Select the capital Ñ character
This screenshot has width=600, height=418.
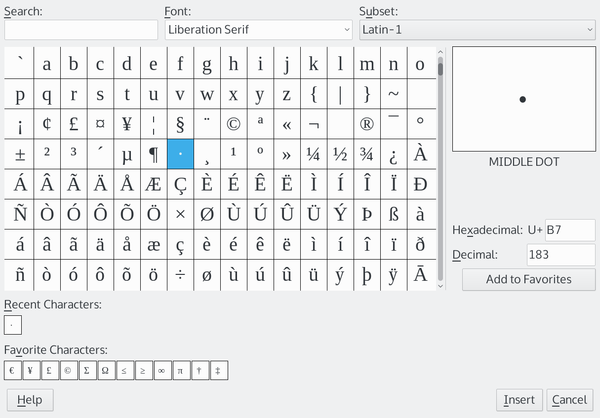(x=20, y=214)
